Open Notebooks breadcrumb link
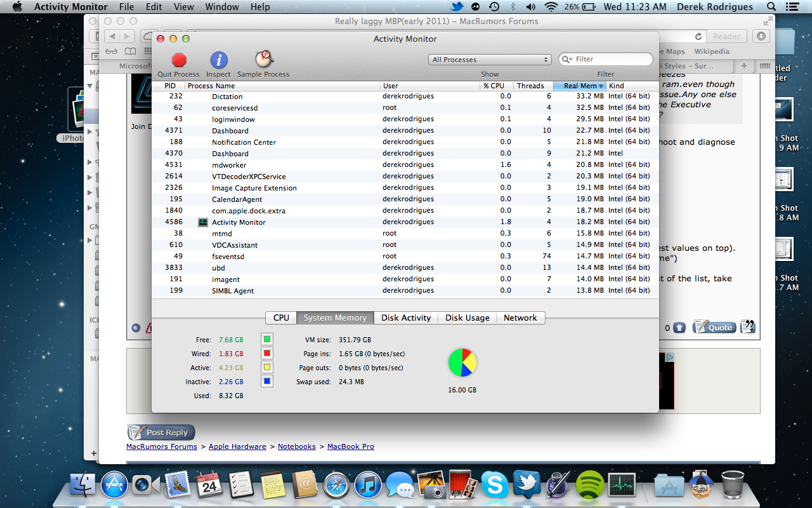The width and height of the screenshot is (812, 508). pos(296,446)
